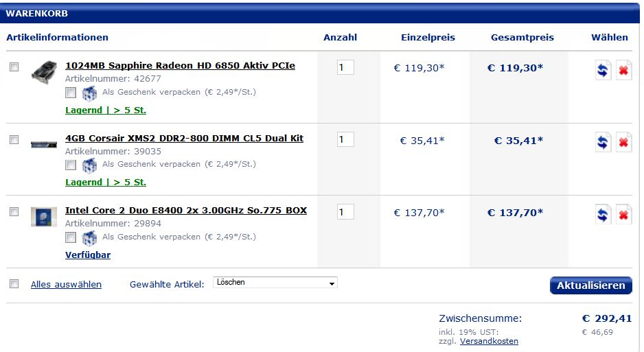
Task: Click Lagernd > 5 St. link under Radeon
Action: click(x=106, y=110)
